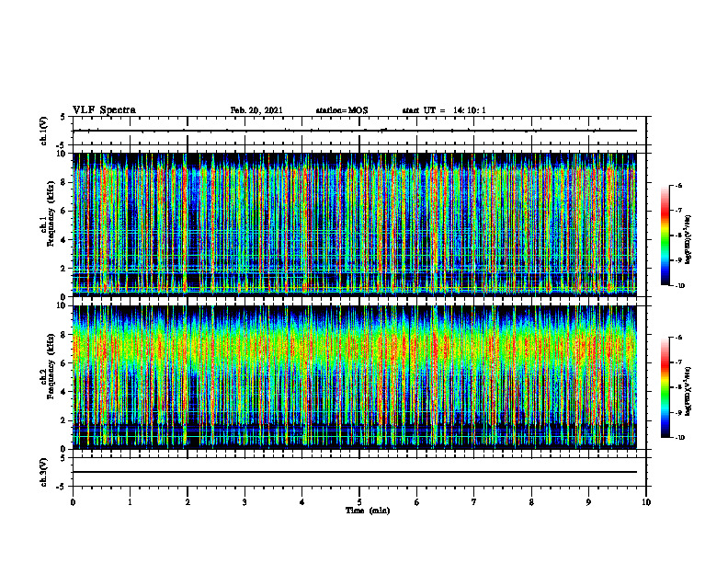This screenshot has height=563, width=728.
Task: Click the ch.3 voltage waveform trace
Action: pyautogui.click(x=355, y=472)
